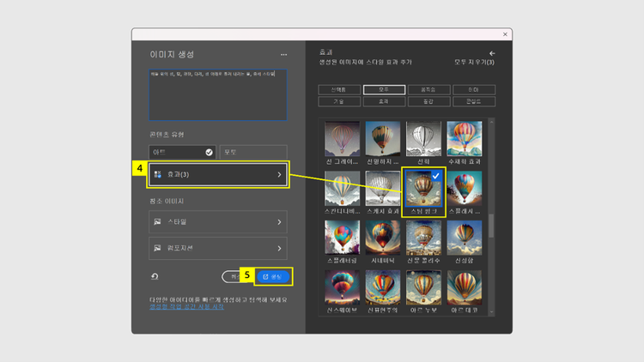Select the 선화 line-art effect thumbnail

(x=423, y=139)
